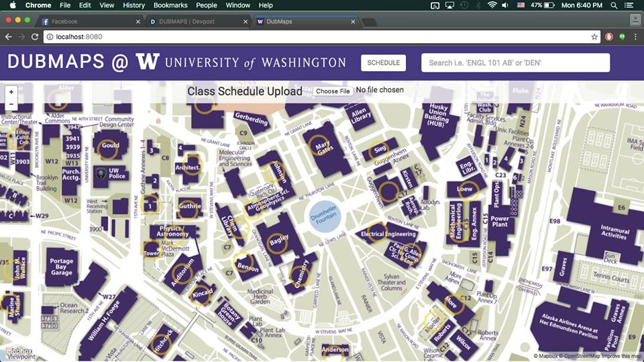Click the Mapbox logo
Viewport: 644px width, 362px height.
click(x=19, y=352)
